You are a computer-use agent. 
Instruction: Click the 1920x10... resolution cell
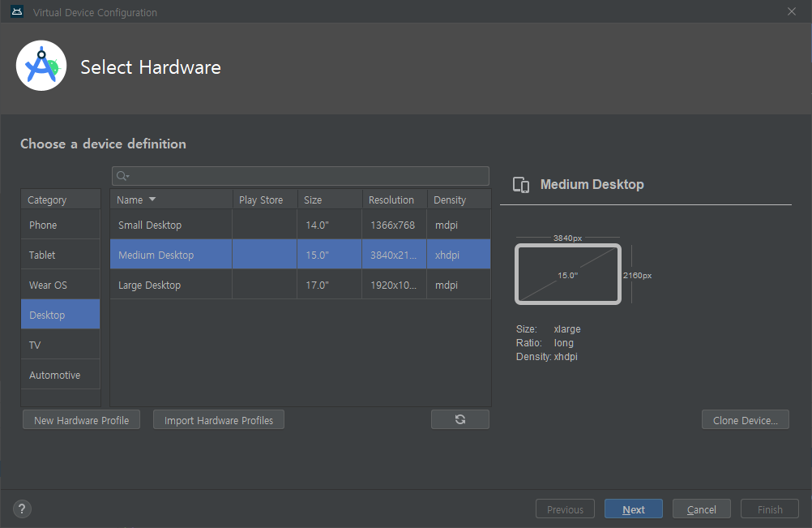tap(394, 285)
